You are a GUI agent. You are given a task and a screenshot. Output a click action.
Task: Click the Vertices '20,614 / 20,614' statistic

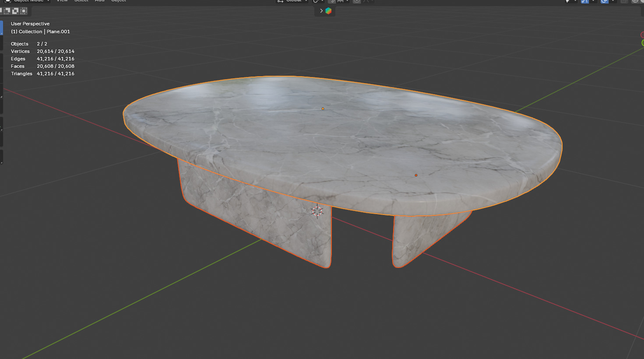56,51
